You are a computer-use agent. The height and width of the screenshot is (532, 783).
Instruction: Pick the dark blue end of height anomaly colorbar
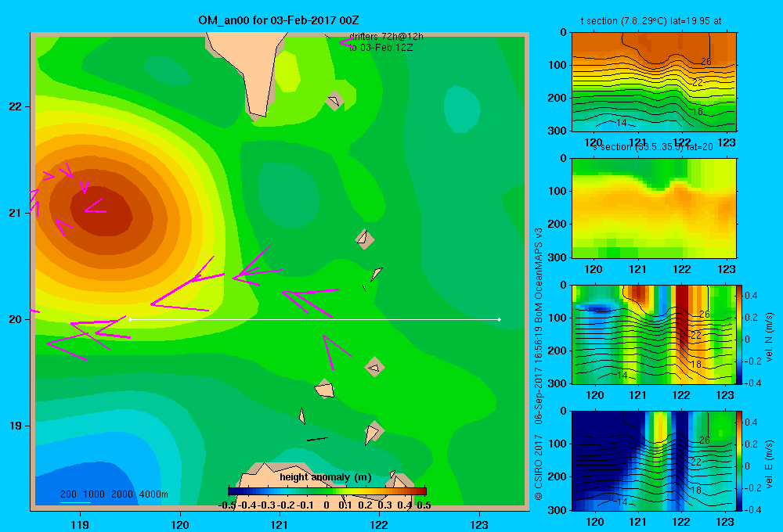232,491
